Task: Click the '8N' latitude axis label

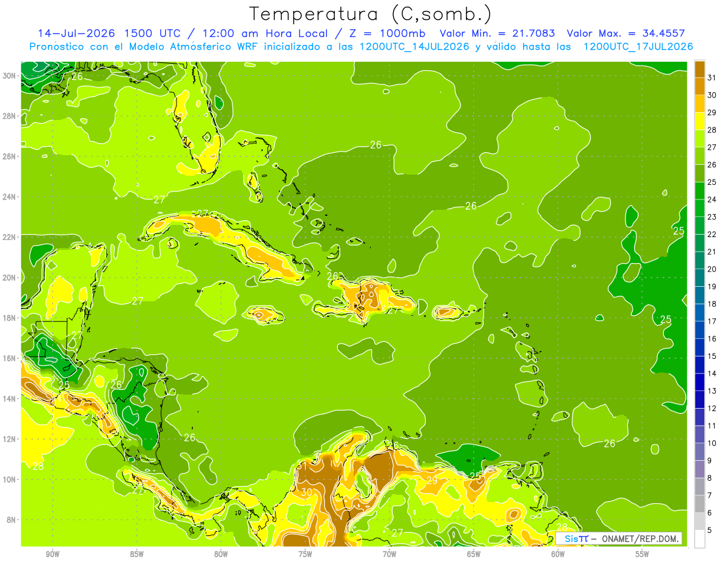Action: pos(12,520)
